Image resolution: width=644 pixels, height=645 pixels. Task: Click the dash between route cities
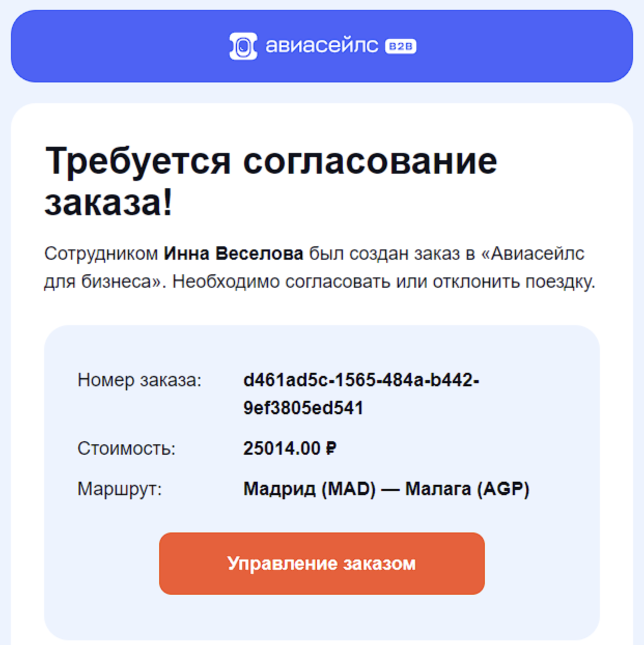[390, 488]
